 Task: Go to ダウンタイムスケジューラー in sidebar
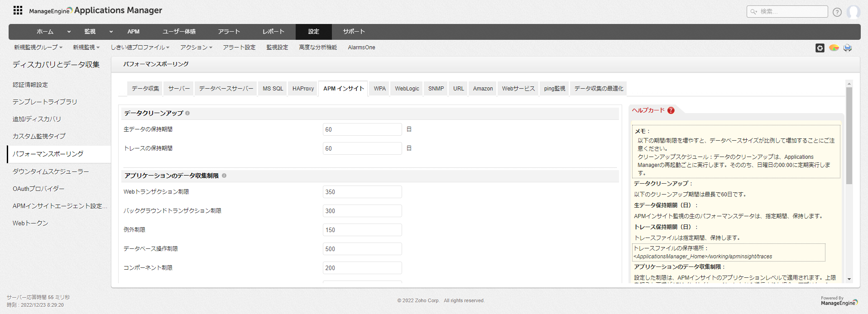point(51,171)
